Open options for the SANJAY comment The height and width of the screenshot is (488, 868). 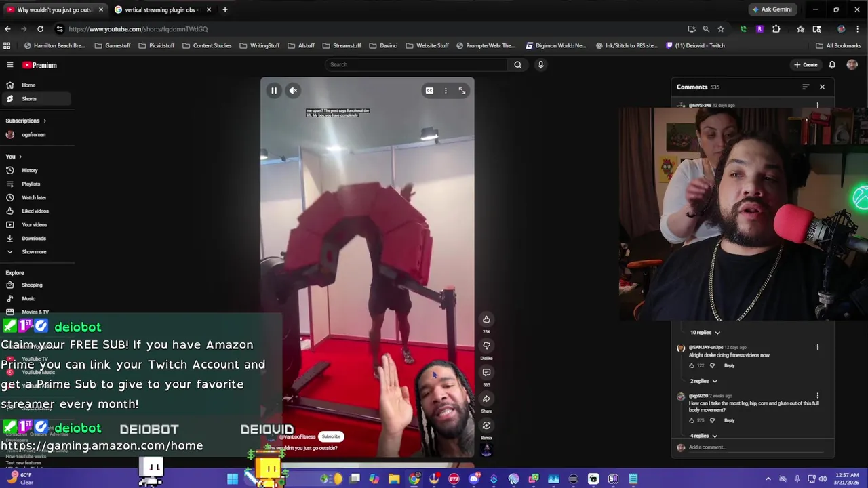[x=817, y=347]
